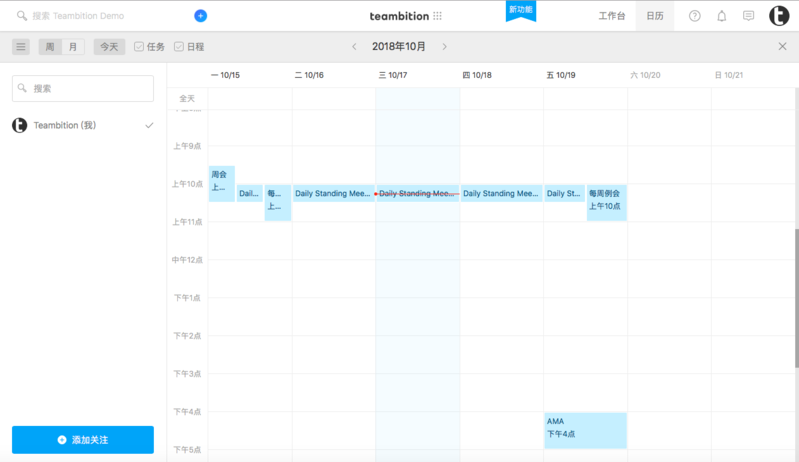
Task: Open the 工作台 tab
Action: pyautogui.click(x=611, y=16)
